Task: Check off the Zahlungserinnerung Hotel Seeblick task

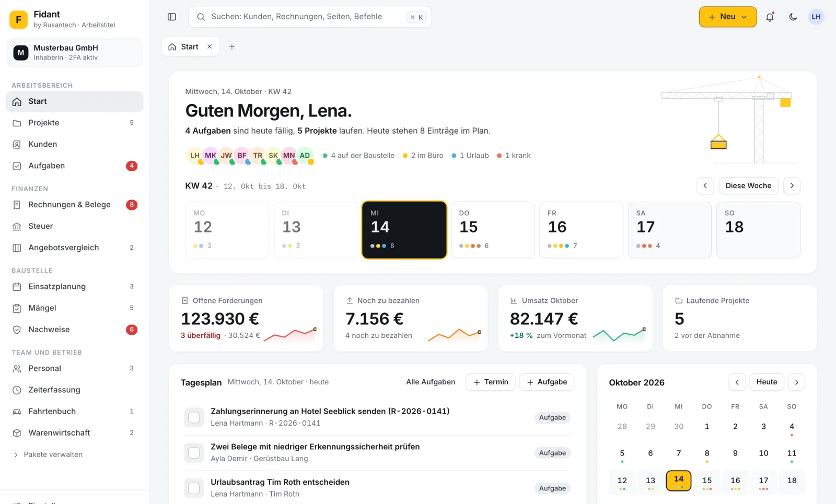Action: [x=194, y=417]
